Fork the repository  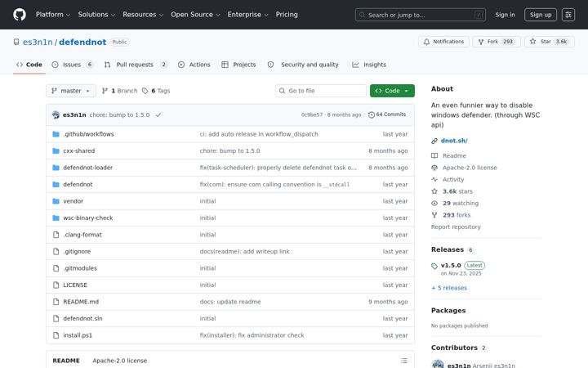[x=497, y=42]
